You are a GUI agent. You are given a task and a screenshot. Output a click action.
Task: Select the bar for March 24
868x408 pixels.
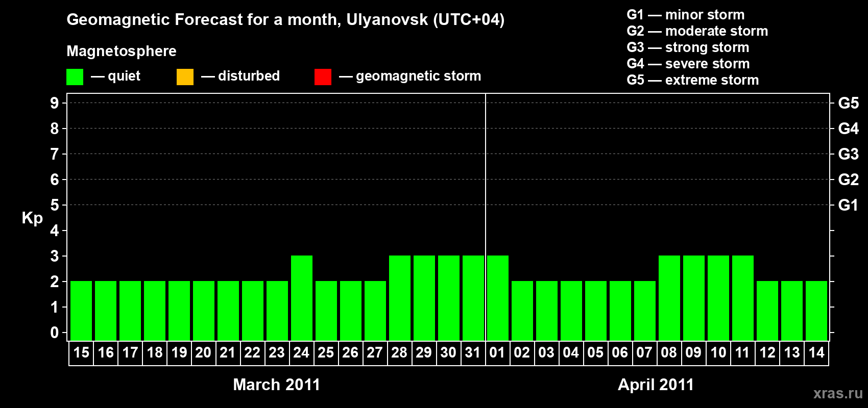click(x=302, y=298)
